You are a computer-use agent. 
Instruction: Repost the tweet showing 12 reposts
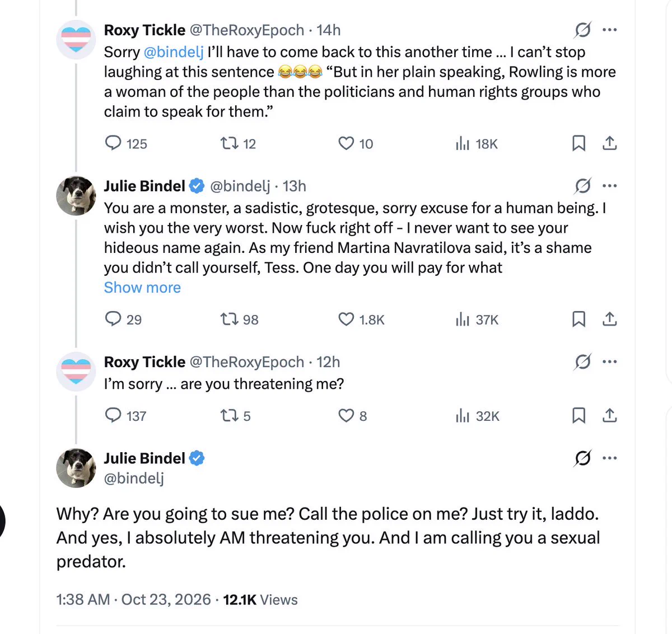coord(238,144)
